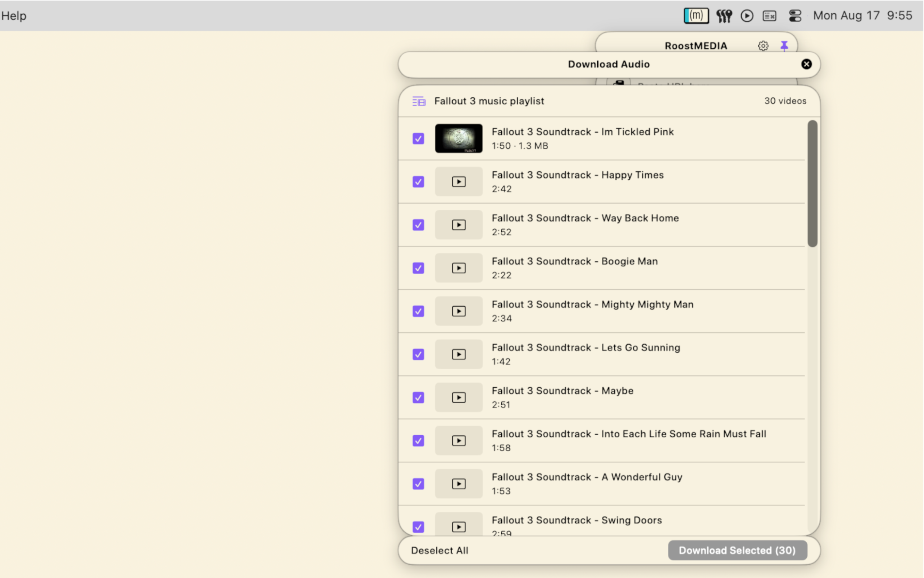Viewport: 924px width, 578px height.
Task: Select the Way Back Home title text
Action: tap(585, 218)
